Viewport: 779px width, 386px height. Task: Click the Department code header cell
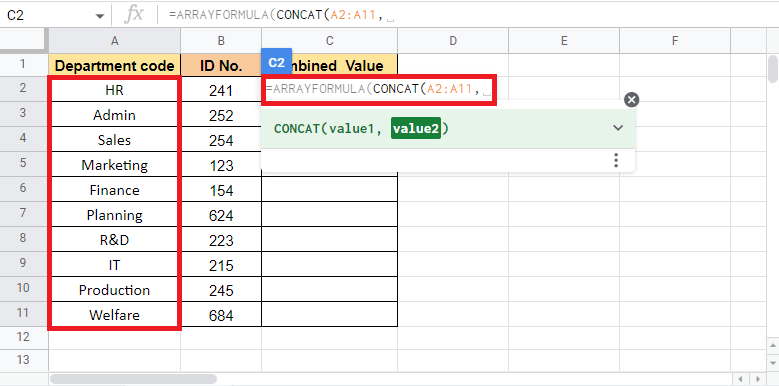(115, 65)
